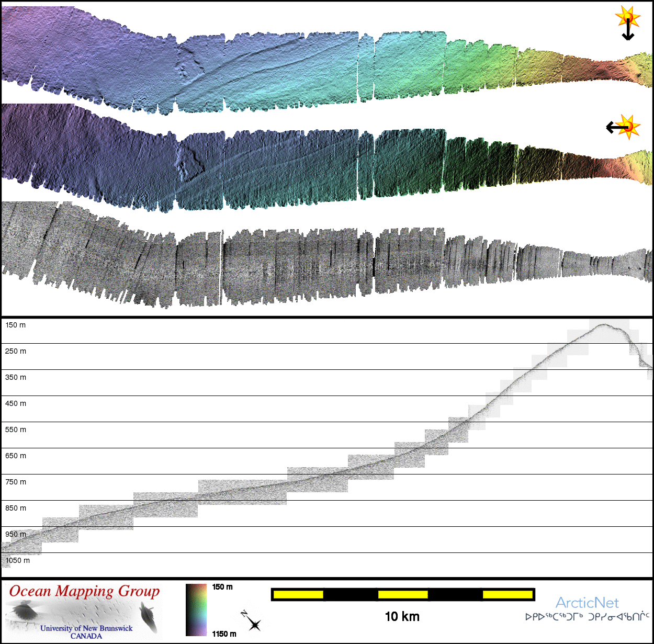Click the north arrow compass symbol
The image size is (654, 644).
[x=252, y=621]
